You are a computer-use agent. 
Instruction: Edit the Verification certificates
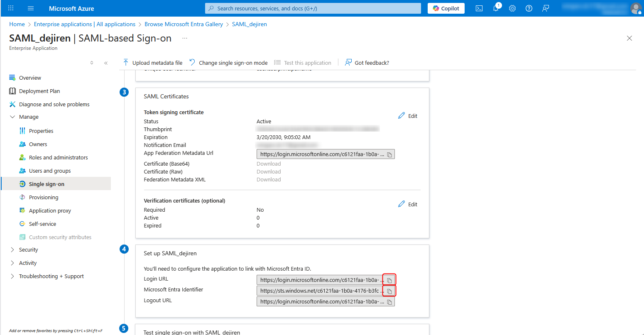click(408, 204)
